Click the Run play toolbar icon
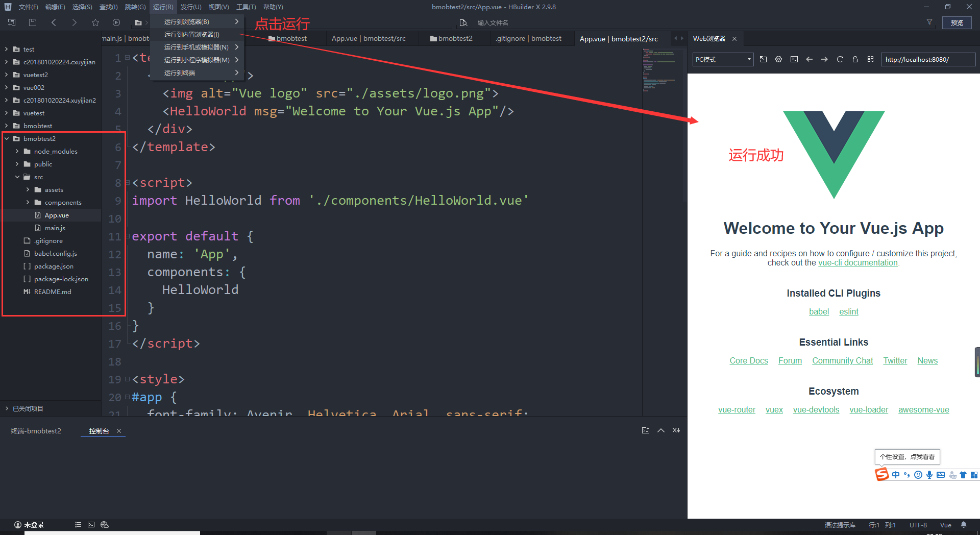This screenshot has height=535, width=980. (x=116, y=22)
